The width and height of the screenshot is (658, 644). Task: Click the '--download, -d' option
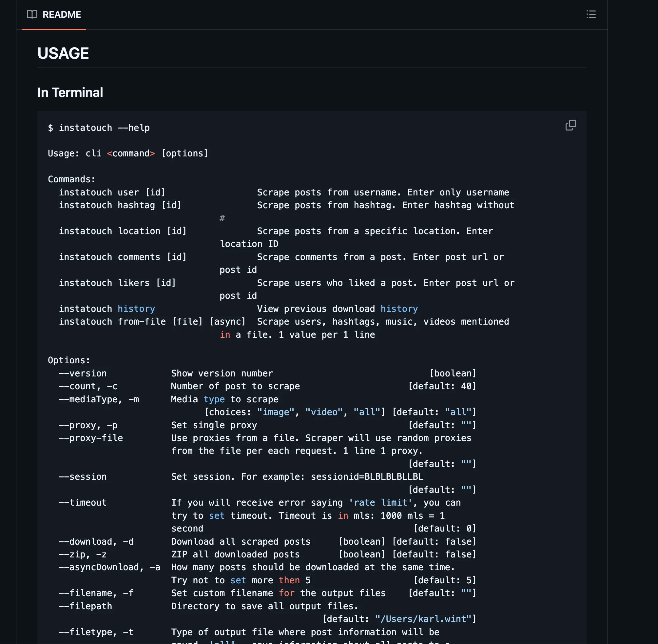pyautogui.click(x=96, y=542)
